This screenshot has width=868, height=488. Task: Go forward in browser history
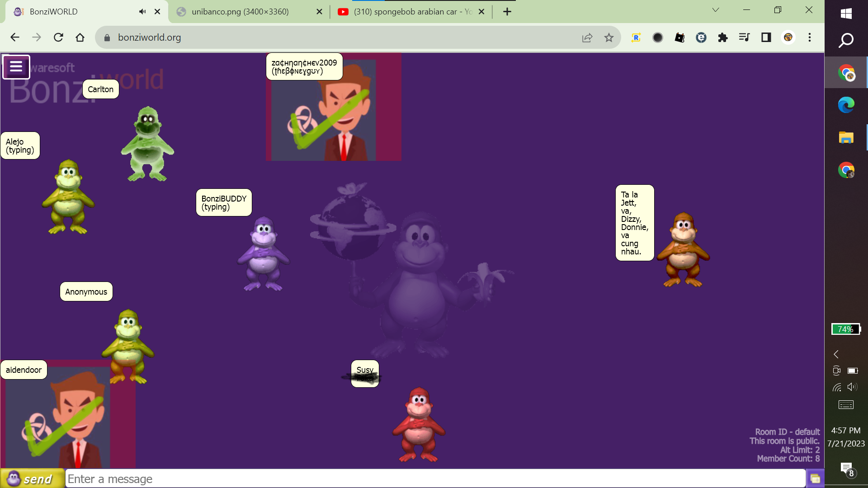[37, 38]
